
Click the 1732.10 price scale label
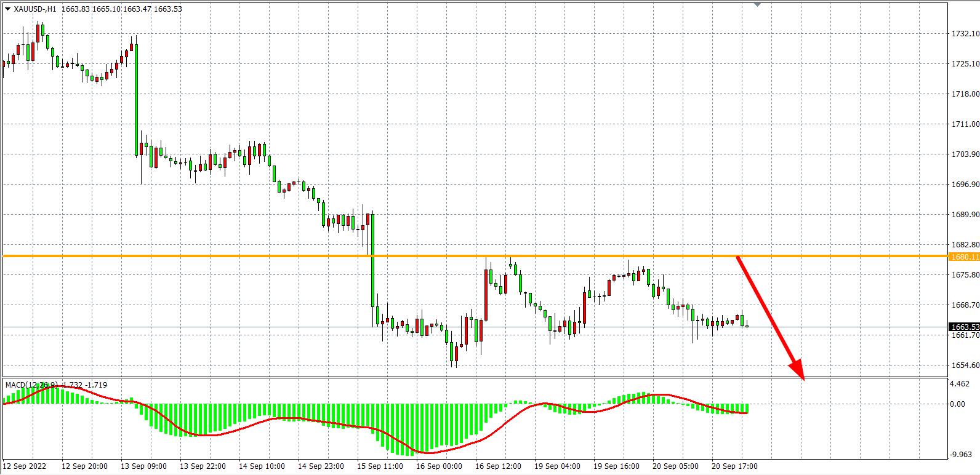click(x=965, y=34)
